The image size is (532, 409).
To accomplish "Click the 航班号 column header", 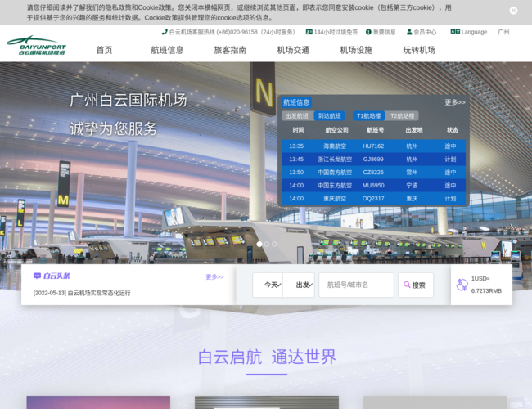I will pos(375,130).
